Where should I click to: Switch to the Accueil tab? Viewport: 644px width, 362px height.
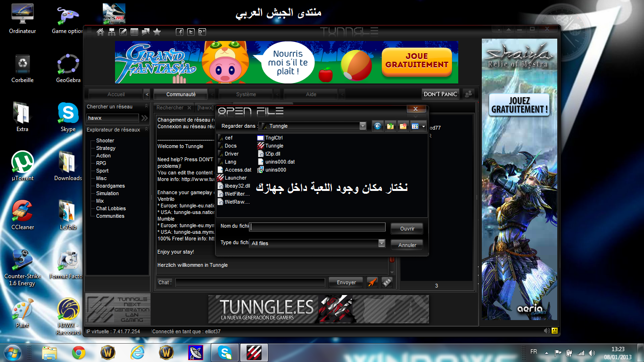coord(116,94)
